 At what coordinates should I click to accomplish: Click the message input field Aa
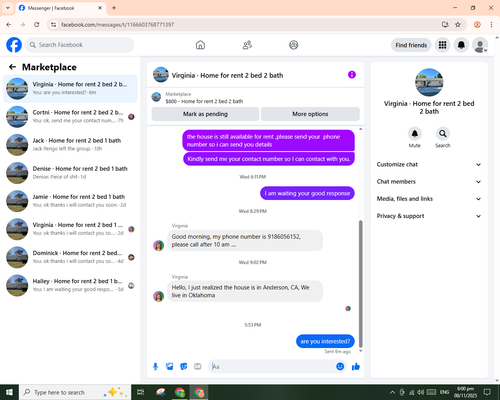click(272, 367)
